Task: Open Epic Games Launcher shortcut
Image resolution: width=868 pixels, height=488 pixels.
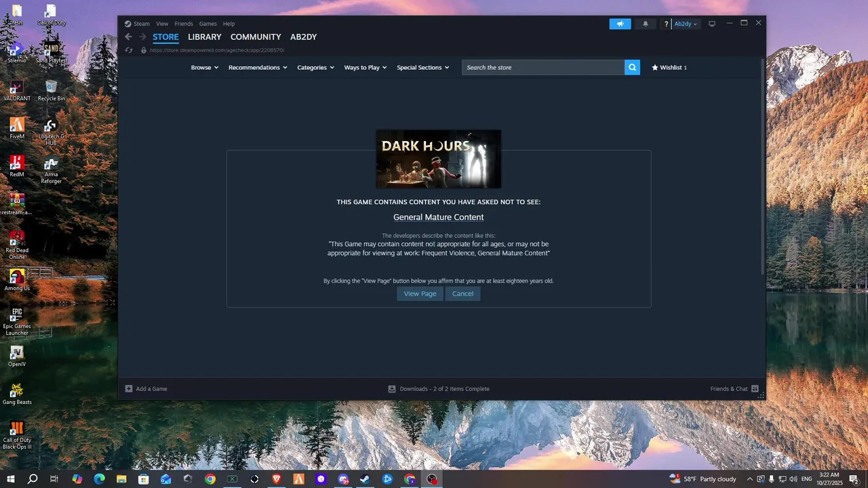Action: (17, 322)
